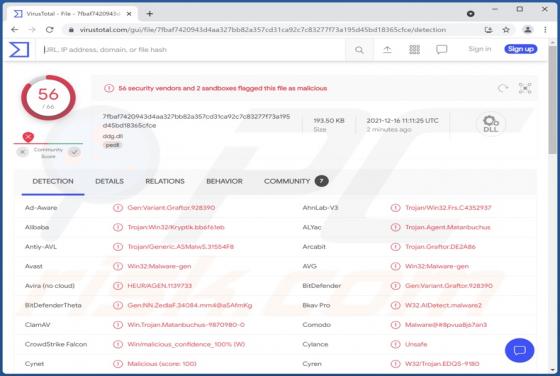Viewport: 560px width, 376px height.
Task: Select the DETECTION tab
Action: pyautogui.click(x=53, y=181)
